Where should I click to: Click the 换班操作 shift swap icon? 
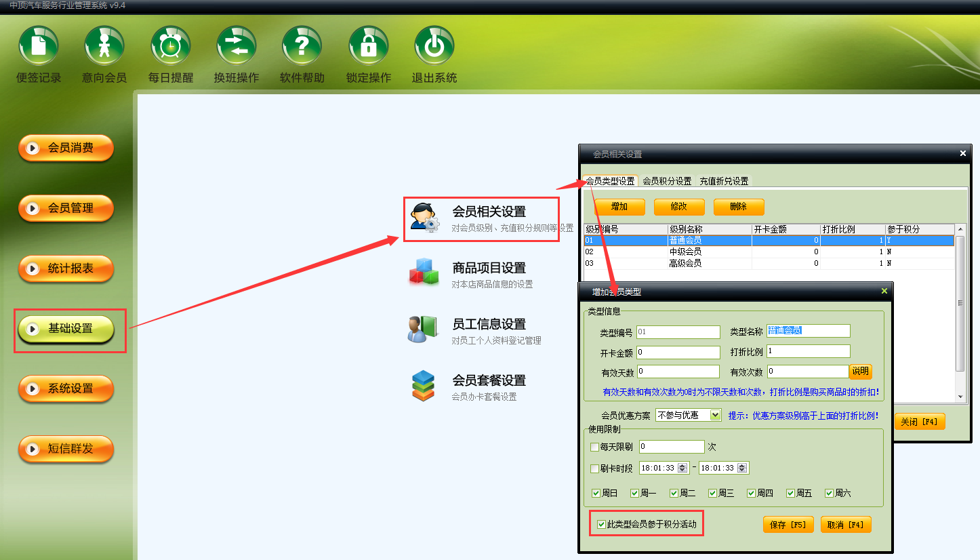[236, 46]
